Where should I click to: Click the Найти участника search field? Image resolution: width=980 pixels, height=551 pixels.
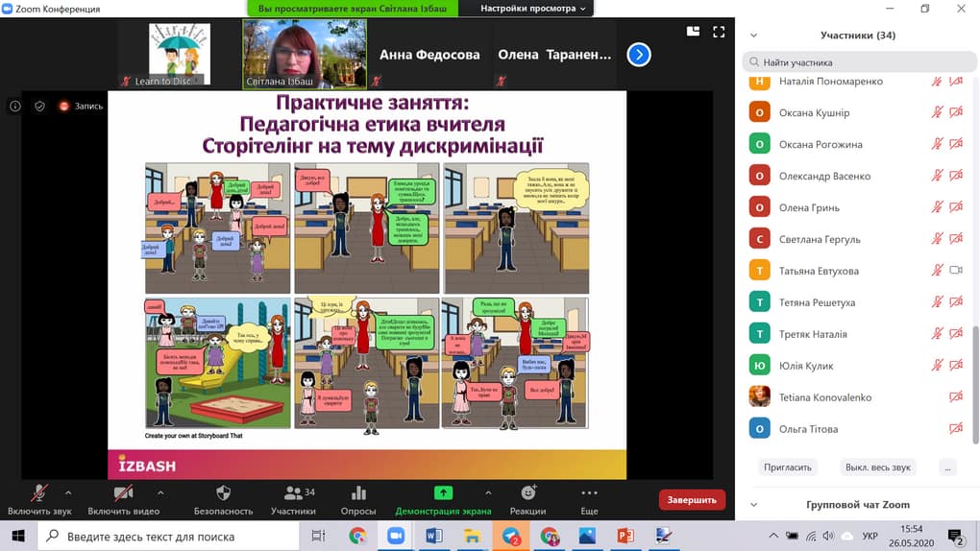click(x=859, y=62)
